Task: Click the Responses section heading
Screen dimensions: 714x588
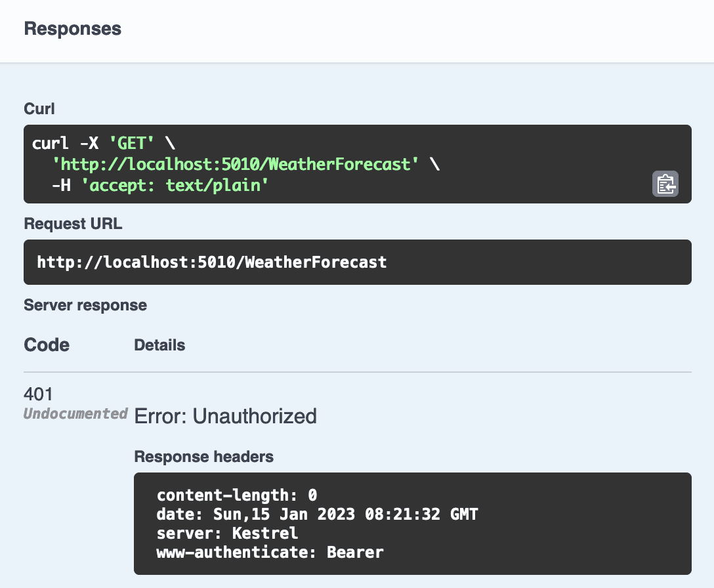Action: (x=72, y=29)
